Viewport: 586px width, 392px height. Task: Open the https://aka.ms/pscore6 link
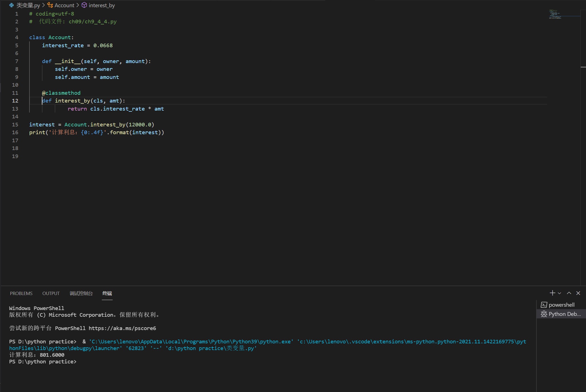pos(122,328)
